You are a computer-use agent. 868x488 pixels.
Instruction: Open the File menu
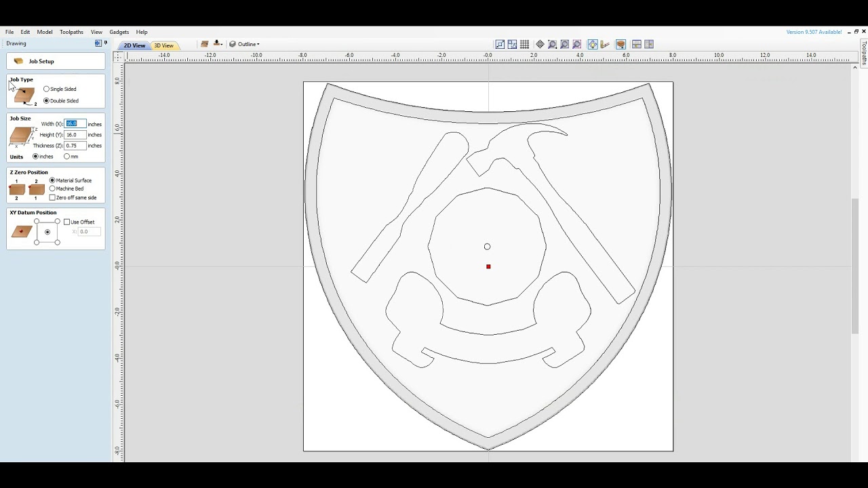[x=9, y=32]
